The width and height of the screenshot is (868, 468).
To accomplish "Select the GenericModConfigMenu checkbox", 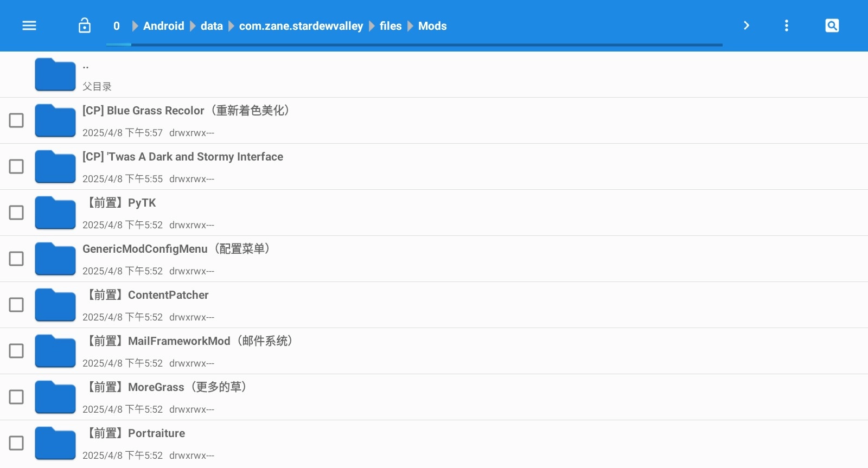I will point(16,259).
